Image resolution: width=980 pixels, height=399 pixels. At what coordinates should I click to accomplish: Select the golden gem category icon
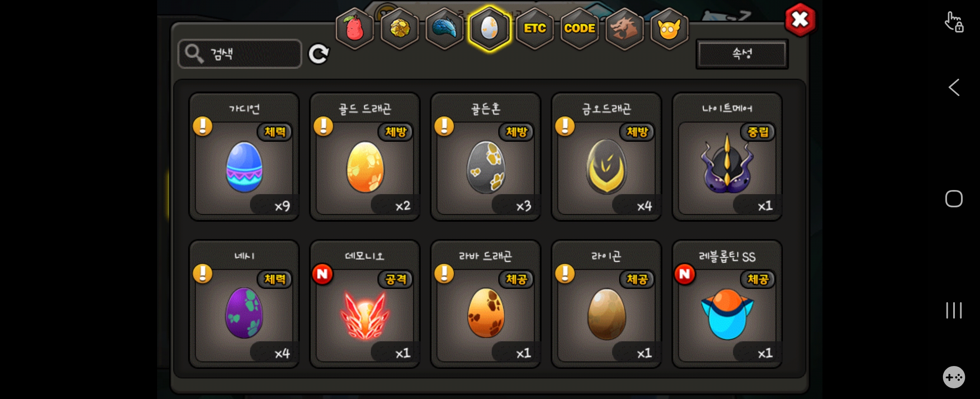400,28
